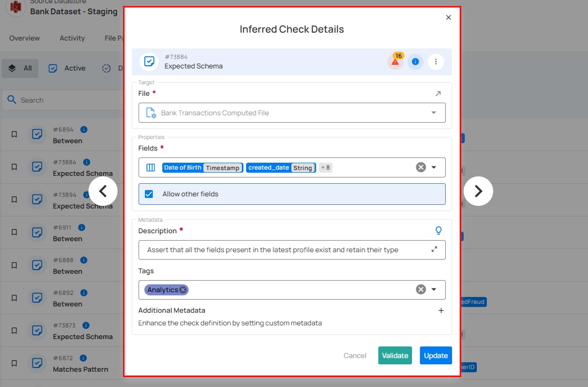Viewport: 588px width, 387px height.
Task: Click the diagonal arrow to open target file
Action: point(438,93)
